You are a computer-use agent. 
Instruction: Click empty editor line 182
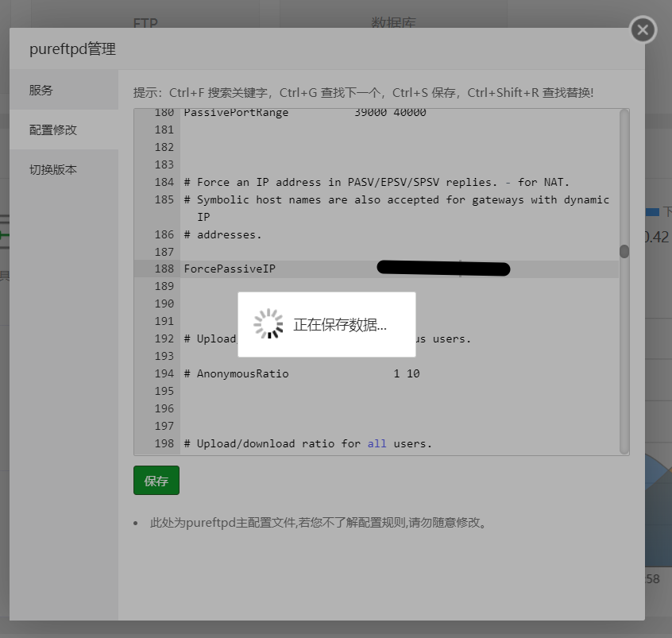click(x=400, y=147)
